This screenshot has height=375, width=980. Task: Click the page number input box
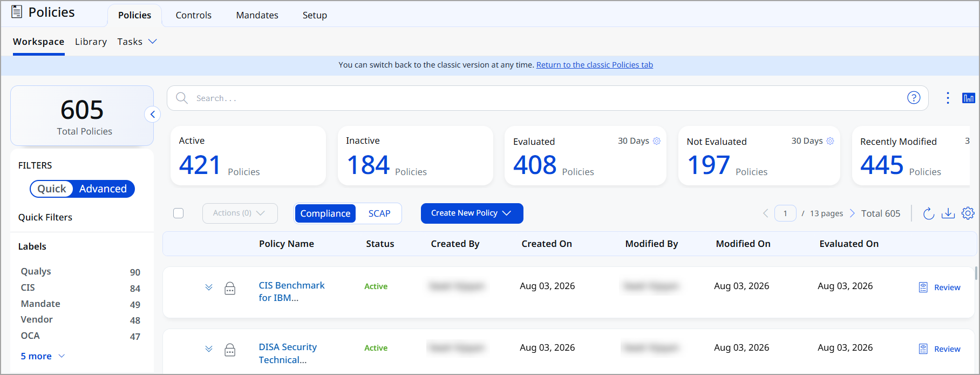pos(785,213)
